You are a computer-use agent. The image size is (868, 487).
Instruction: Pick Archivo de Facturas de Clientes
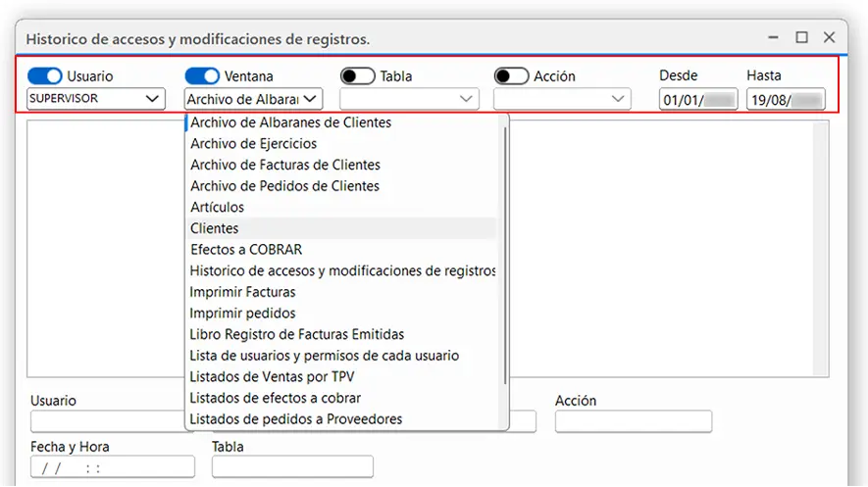[x=342, y=165]
